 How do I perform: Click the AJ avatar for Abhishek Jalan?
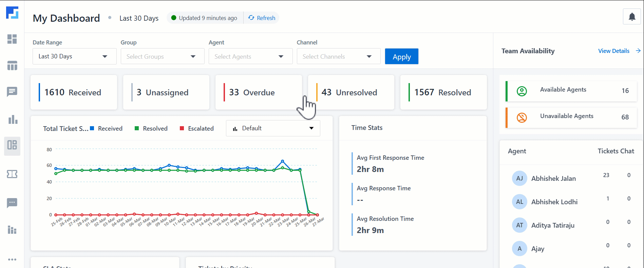click(x=519, y=178)
